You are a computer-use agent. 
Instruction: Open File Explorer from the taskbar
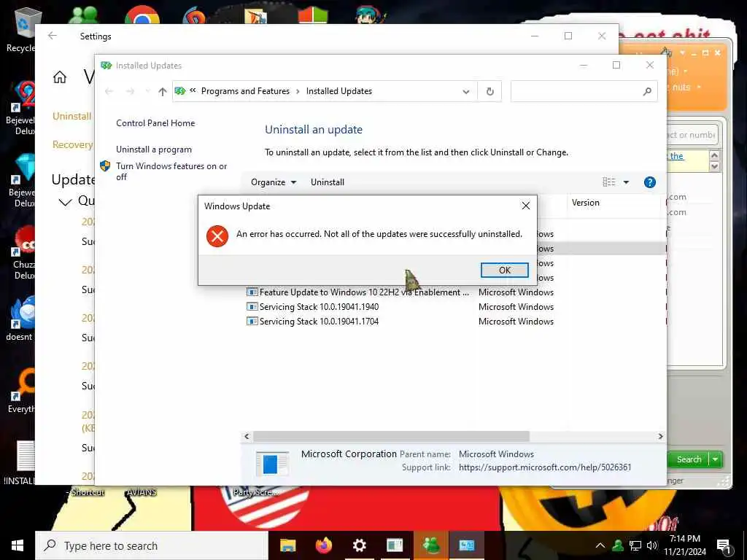pyautogui.click(x=287, y=545)
